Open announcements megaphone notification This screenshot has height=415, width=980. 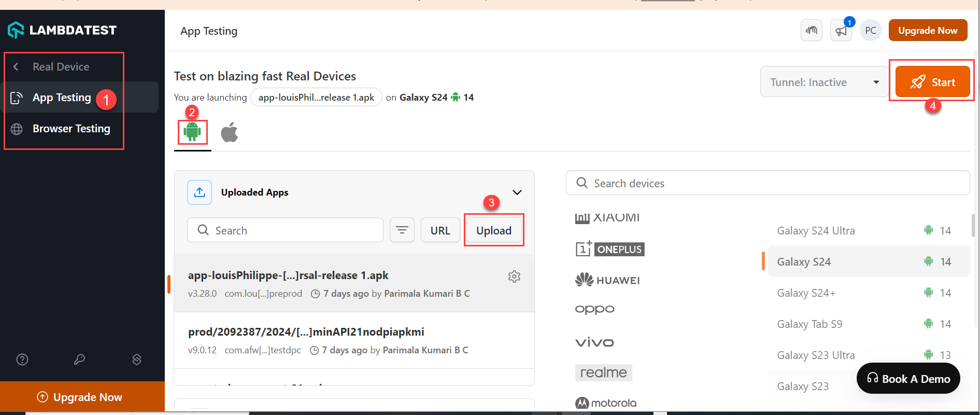point(841,31)
